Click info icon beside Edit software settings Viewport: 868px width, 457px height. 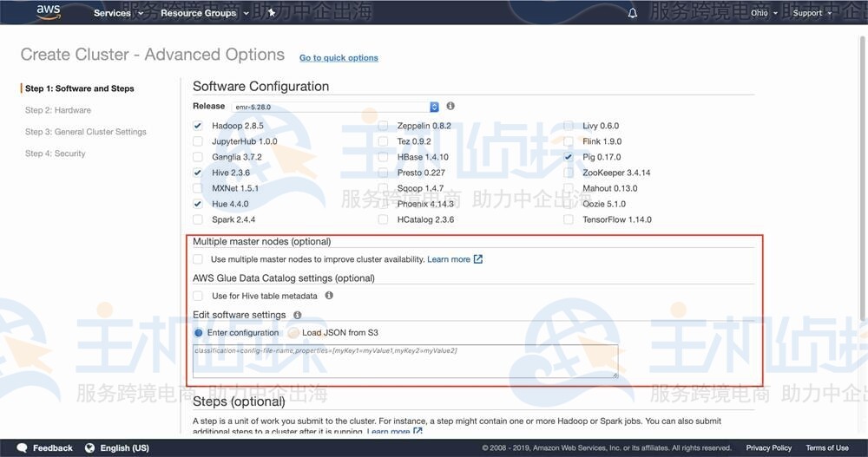point(297,315)
